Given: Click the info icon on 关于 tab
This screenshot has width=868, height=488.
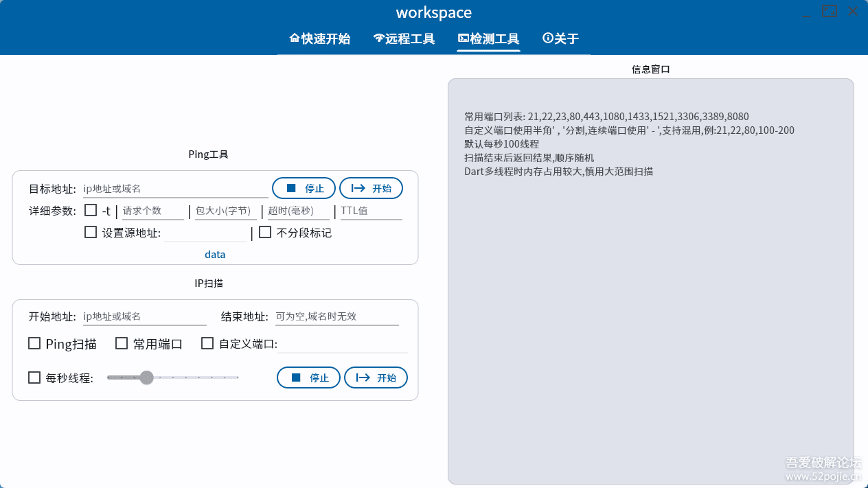Looking at the screenshot, I should (545, 39).
